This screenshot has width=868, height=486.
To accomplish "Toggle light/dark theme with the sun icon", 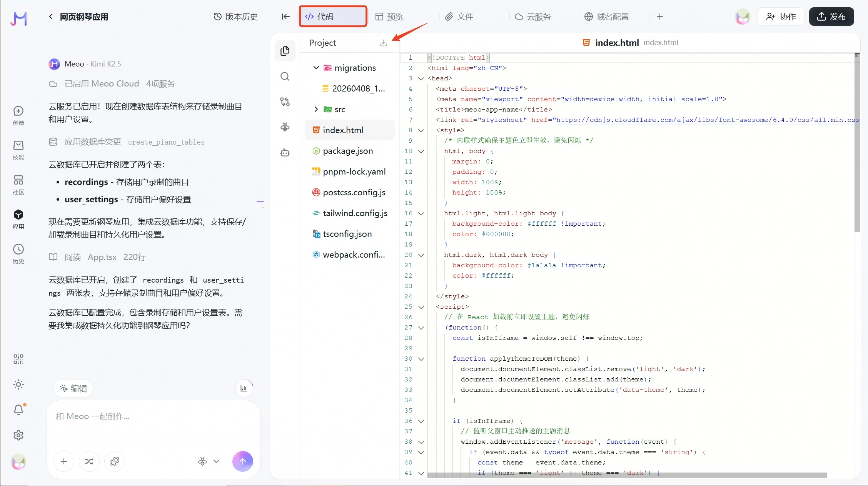I will pyautogui.click(x=18, y=384).
